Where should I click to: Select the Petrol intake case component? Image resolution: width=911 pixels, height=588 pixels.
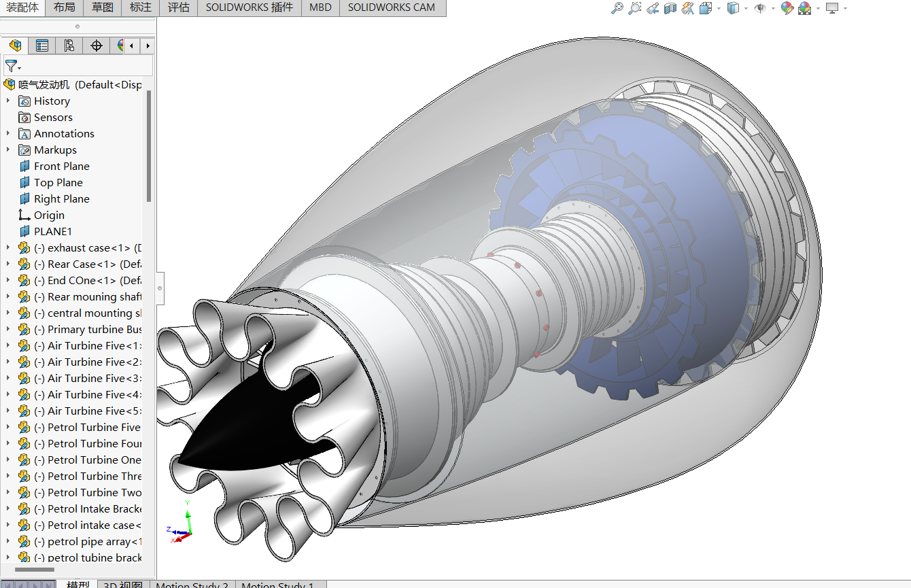88,525
